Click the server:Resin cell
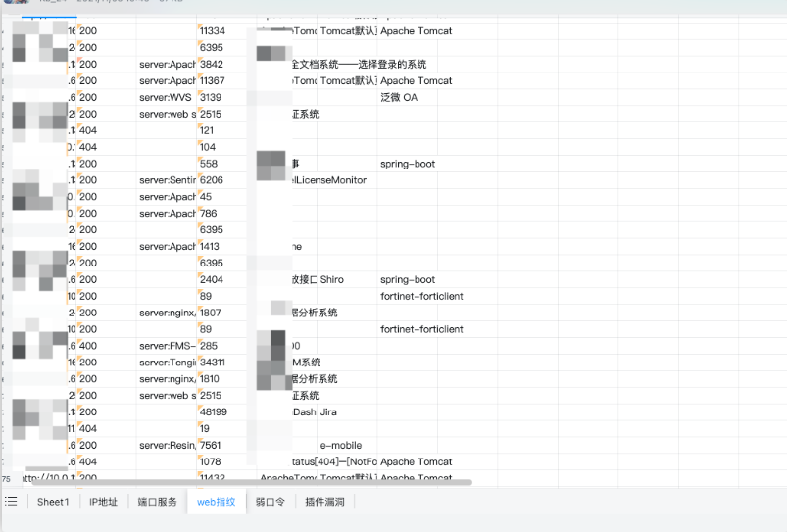 click(167, 445)
